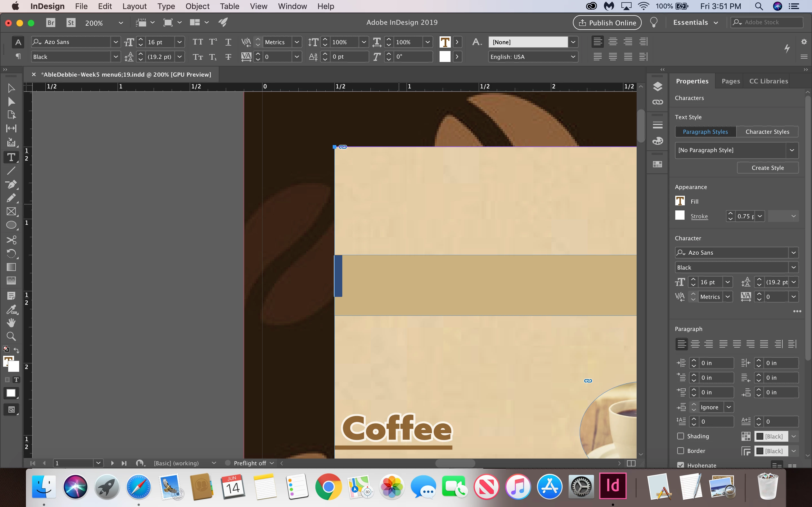Select the Scissors tool
812x507 pixels.
click(x=11, y=240)
